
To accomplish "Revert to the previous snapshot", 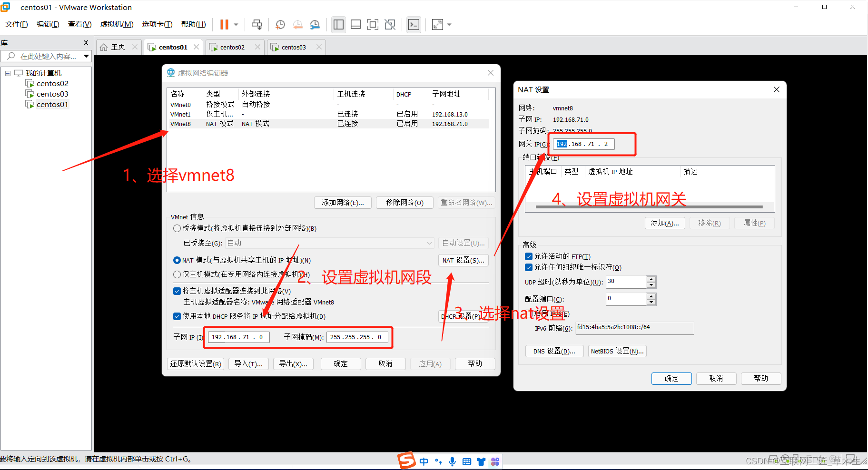I will (298, 24).
